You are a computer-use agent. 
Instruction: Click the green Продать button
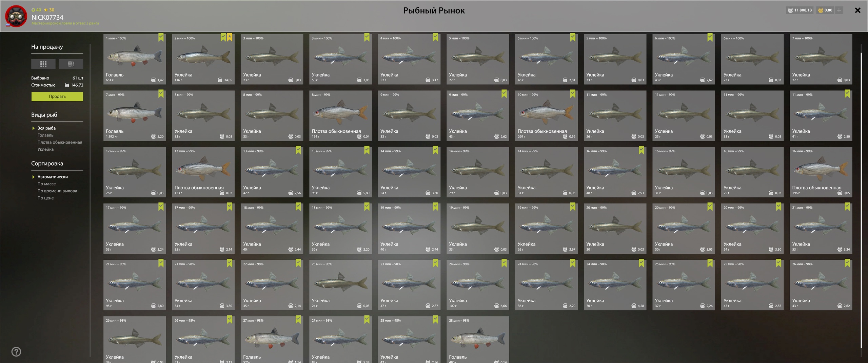coord(57,97)
